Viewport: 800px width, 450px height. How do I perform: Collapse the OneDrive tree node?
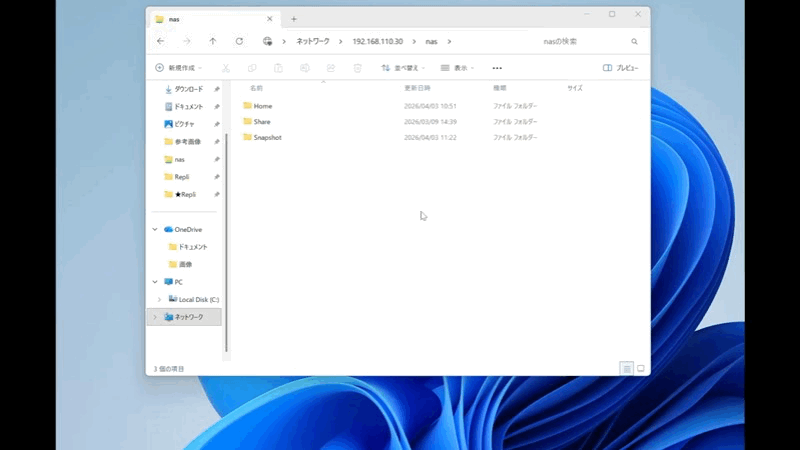pyautogui.click(x=155, y=230)
